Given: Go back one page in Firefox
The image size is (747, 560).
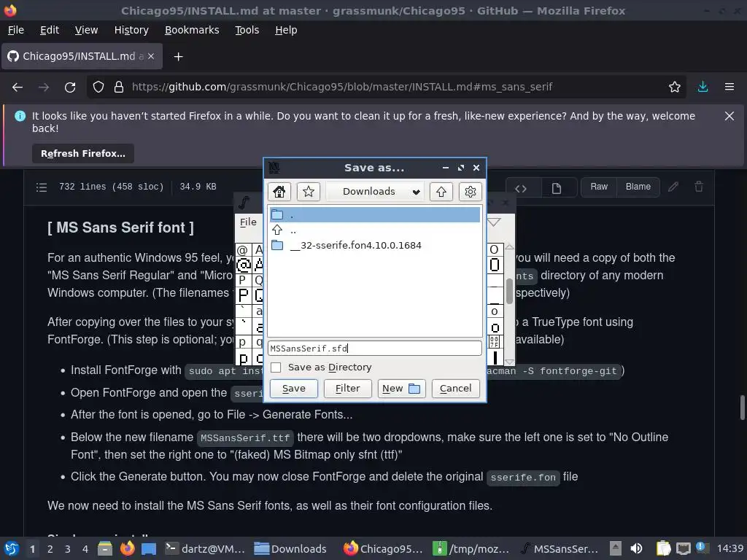Looking at the screenshot, I should point(18,87).
